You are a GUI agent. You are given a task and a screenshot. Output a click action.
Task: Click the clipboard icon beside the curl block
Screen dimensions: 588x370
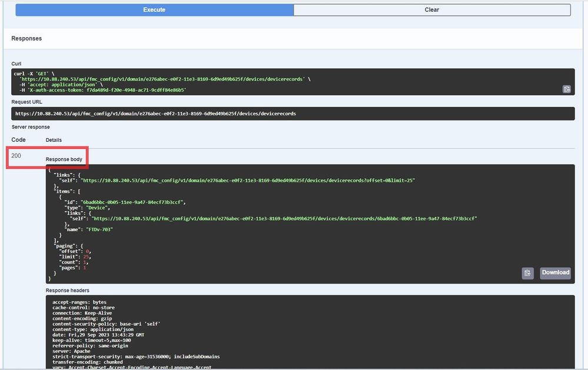pyautogui.click(x=566, y=89)
